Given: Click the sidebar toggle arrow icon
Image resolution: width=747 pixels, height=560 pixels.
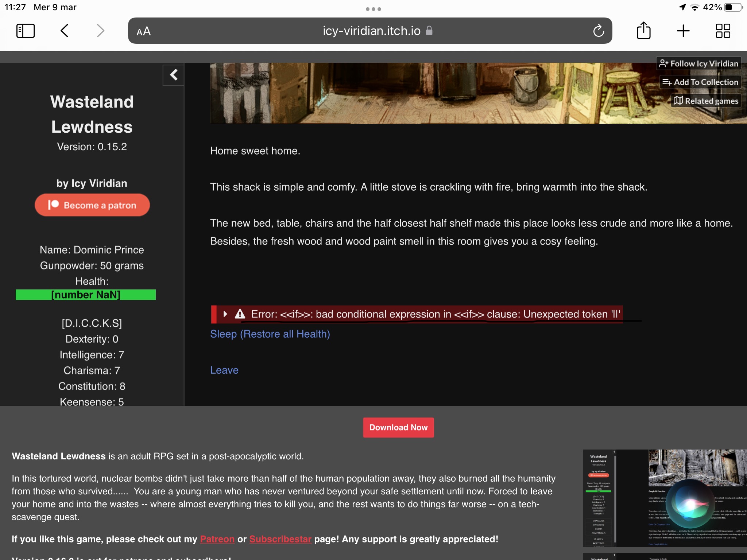Looking at the screenshot, I should 174,75.
